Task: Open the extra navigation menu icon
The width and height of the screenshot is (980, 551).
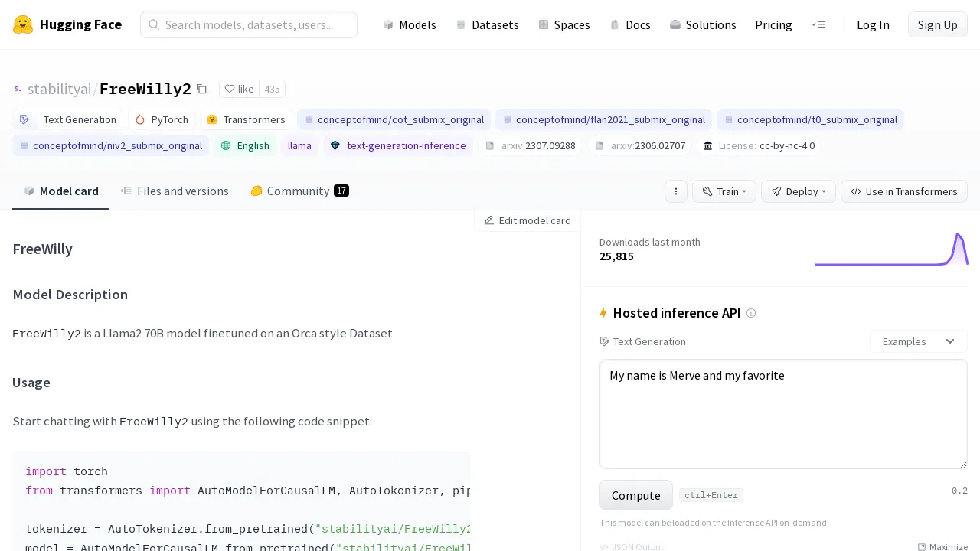Action: (x=818, y=24)
